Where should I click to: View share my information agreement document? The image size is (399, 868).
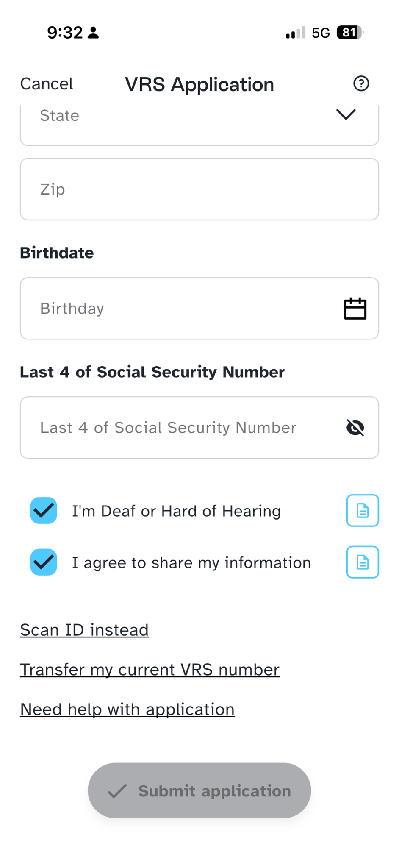(363, 562)
